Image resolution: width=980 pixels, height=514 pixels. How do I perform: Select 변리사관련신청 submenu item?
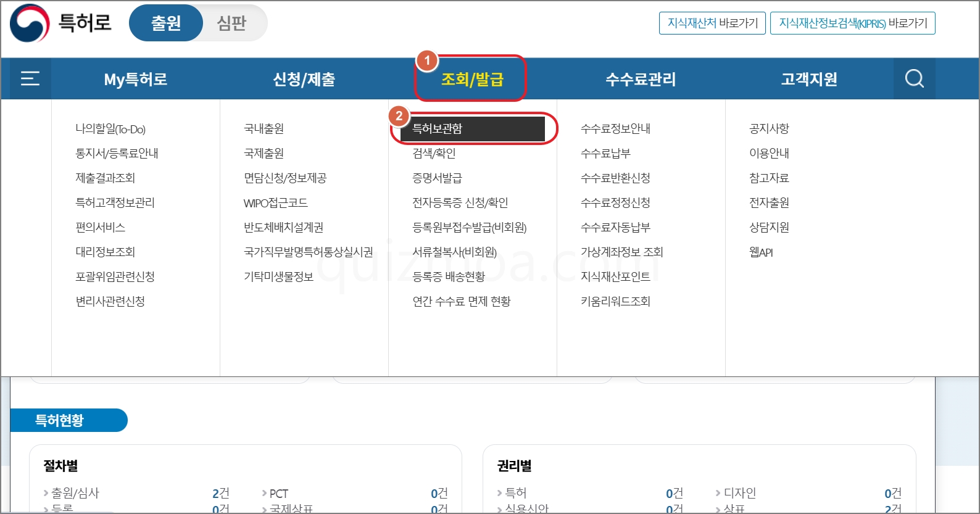click(x=110, y=302)
